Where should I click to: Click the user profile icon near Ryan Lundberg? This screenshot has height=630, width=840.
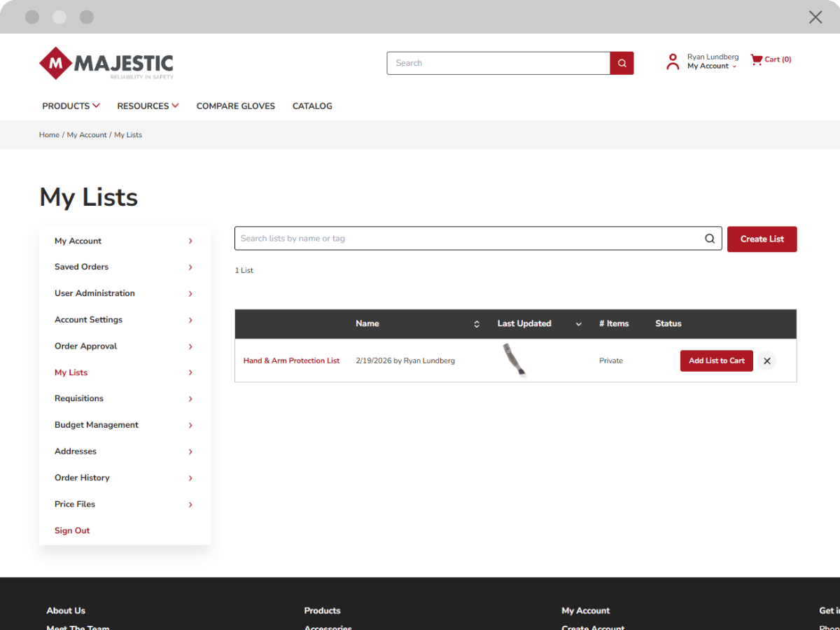[673, 61]
